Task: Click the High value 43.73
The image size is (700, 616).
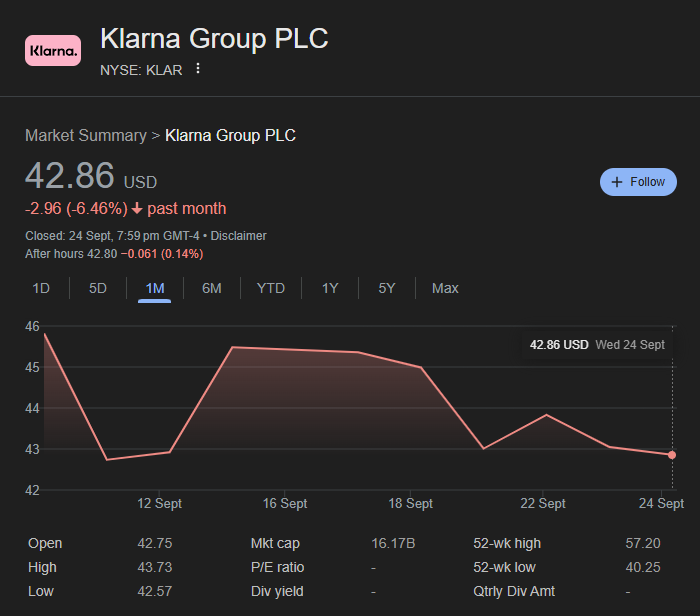Action: (154, 567)
